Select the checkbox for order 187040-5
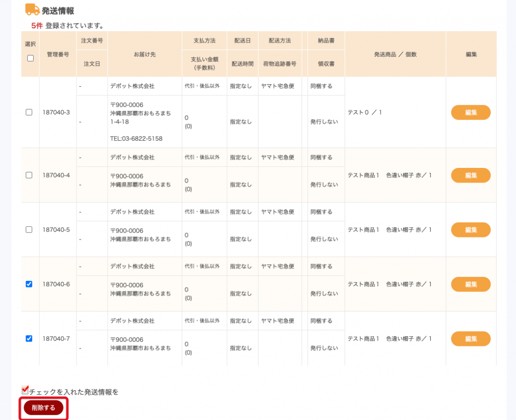This screenshot has height=420, width=516. [29, 229]
